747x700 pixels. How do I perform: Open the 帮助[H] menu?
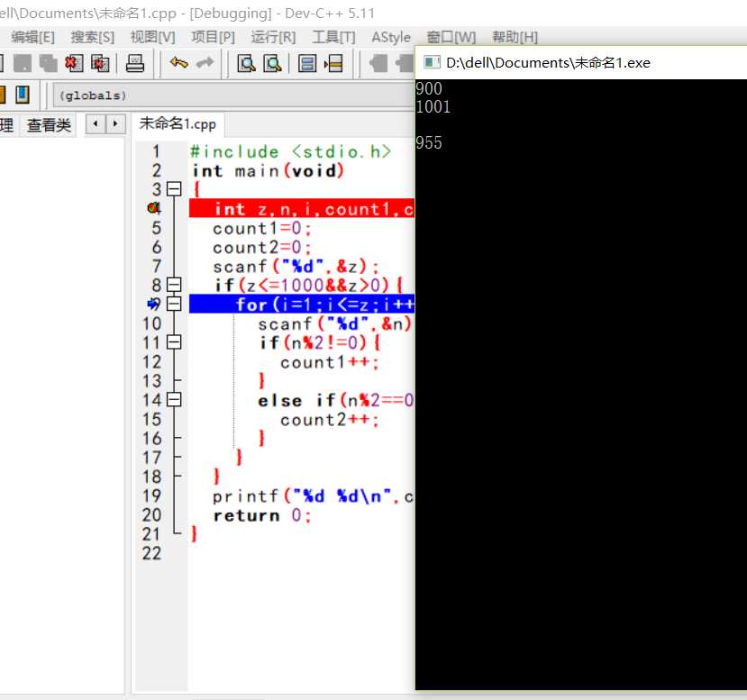(x=515, y=37)
